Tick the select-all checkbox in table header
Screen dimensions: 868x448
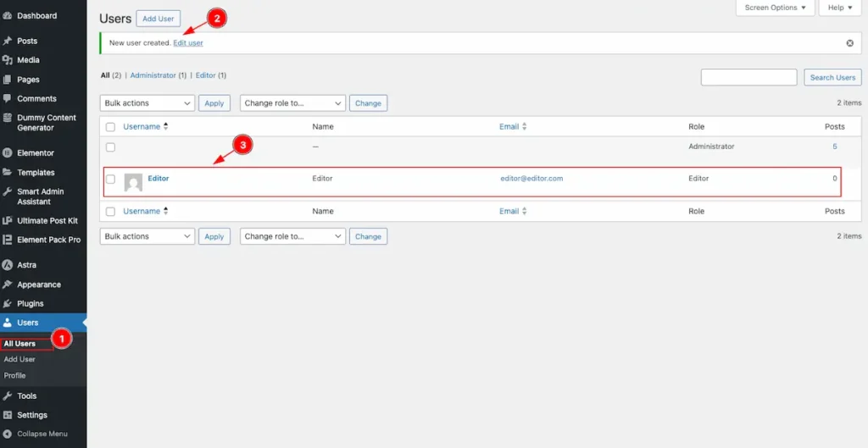click(x=111, y=127)
